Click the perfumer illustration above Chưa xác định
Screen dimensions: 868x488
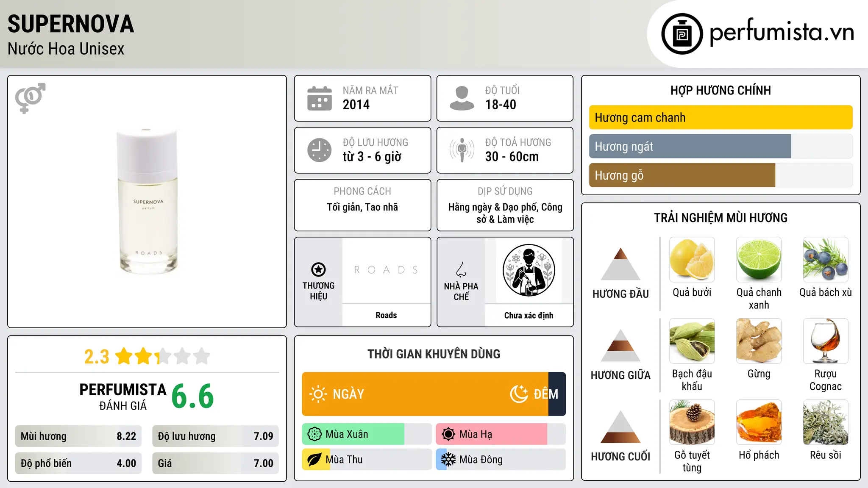tap(529, 270)
